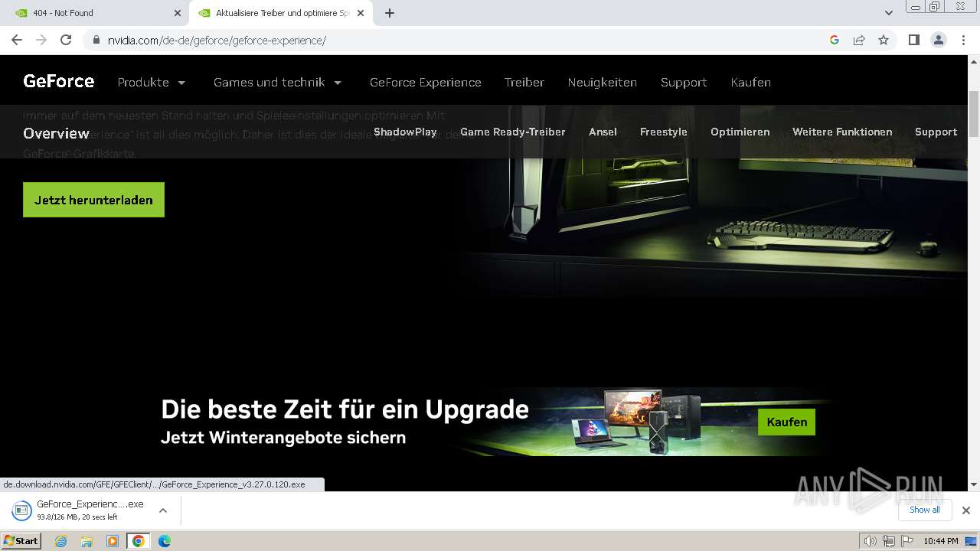Switch to Chrome in taskbar
This screenshot has height=551, width=980.
[x=138, y=541]
